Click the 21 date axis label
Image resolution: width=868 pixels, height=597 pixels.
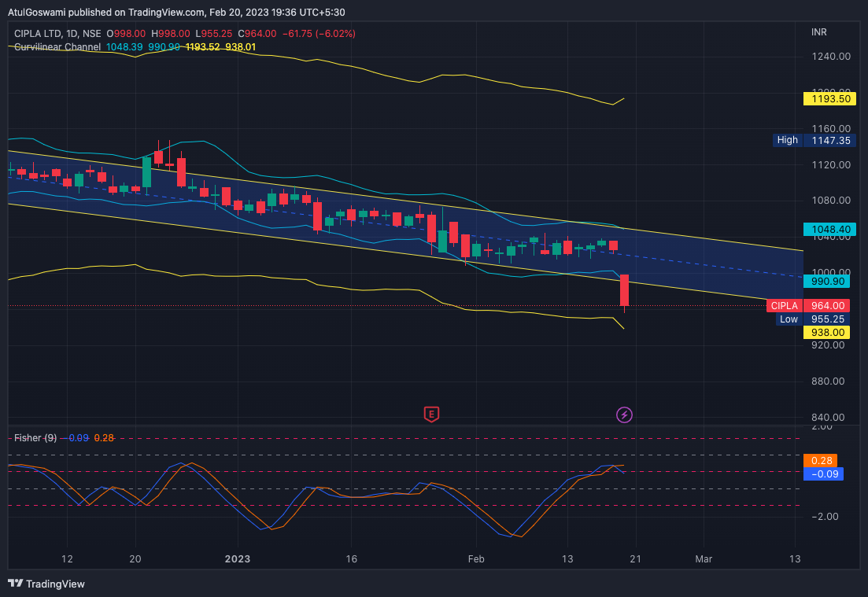click(x=636, y=558)
